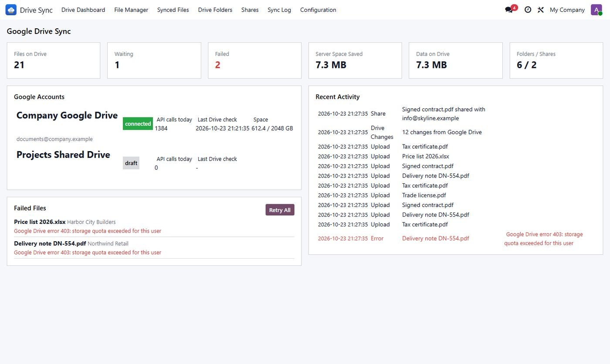Switch company via My Company

pos(567,10)
